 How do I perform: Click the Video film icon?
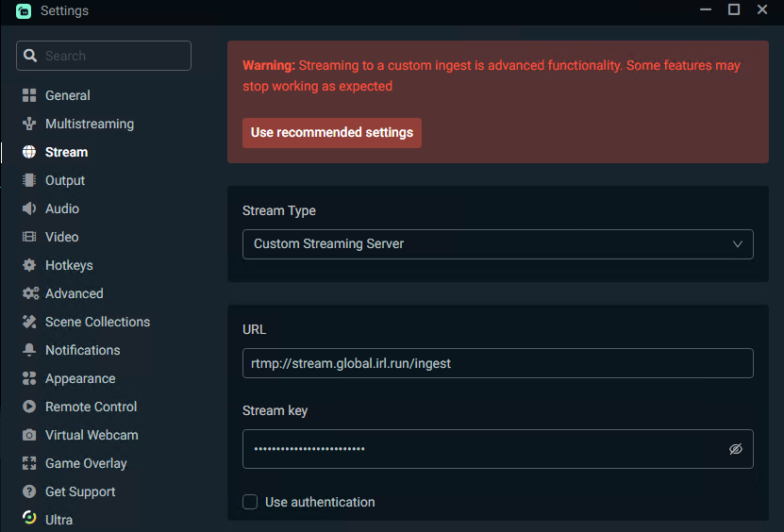29,237
